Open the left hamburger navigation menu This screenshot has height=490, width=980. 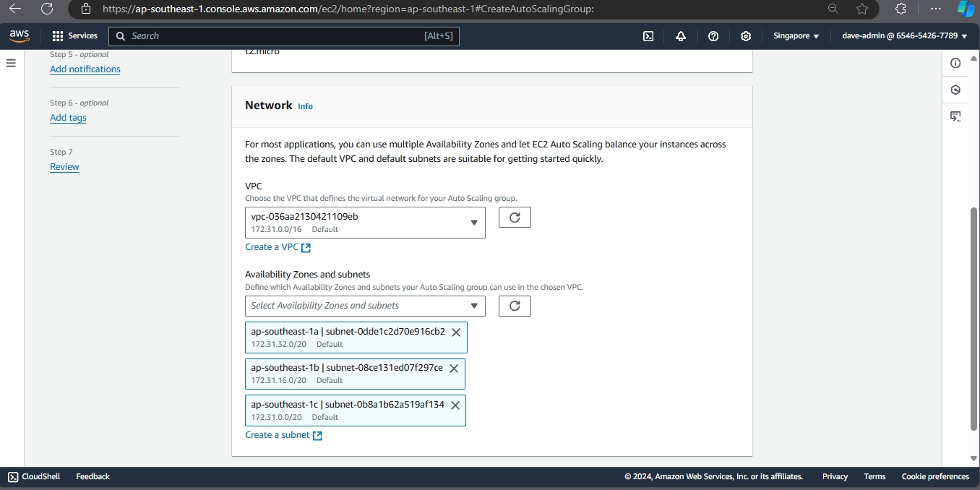[11, 63]
